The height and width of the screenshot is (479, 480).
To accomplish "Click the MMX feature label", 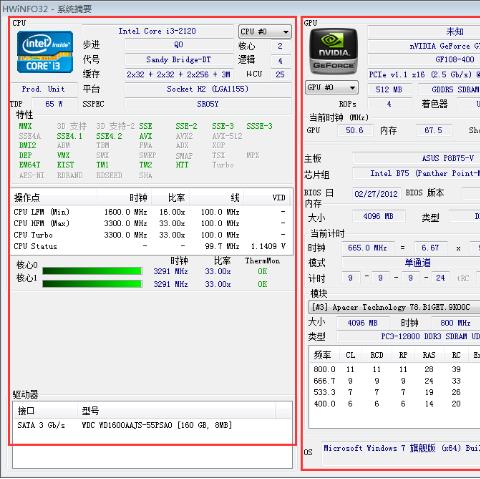I will pyautogui.click(x=25, y=126).
